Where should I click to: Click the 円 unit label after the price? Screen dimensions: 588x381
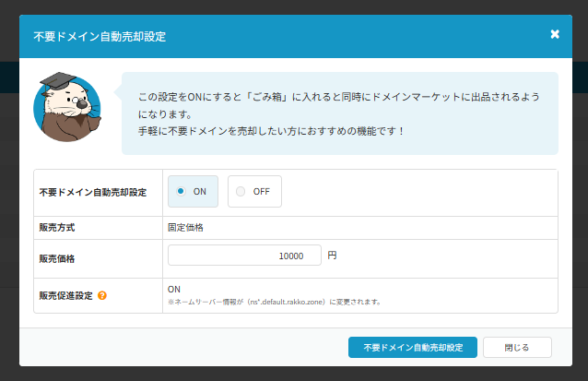(x=333, y=255)
